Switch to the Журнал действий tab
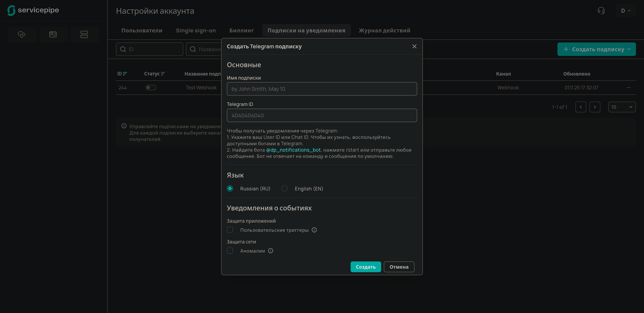 (384, 30)
